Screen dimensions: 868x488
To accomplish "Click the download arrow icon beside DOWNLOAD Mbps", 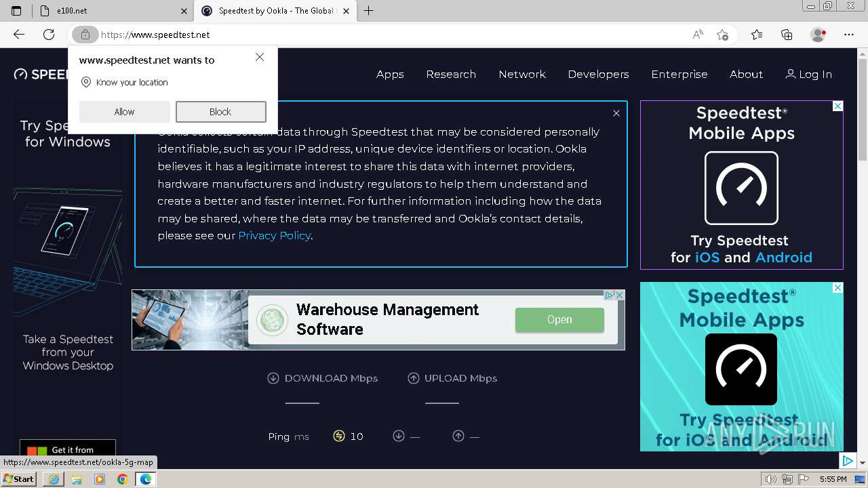I will pyautogui.click(x=273, y=378).
